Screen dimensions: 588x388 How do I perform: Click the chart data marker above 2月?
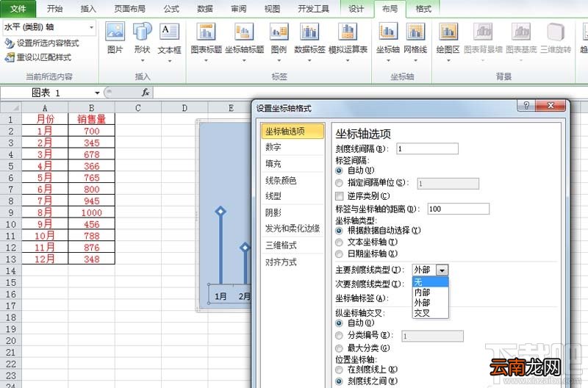[x=245, y=248]
